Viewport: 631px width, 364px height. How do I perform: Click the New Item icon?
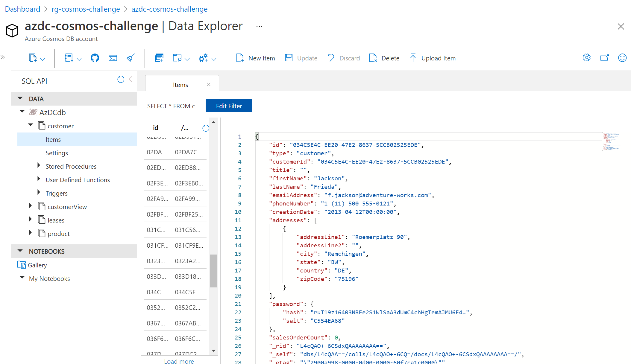[x=240, y=58]
